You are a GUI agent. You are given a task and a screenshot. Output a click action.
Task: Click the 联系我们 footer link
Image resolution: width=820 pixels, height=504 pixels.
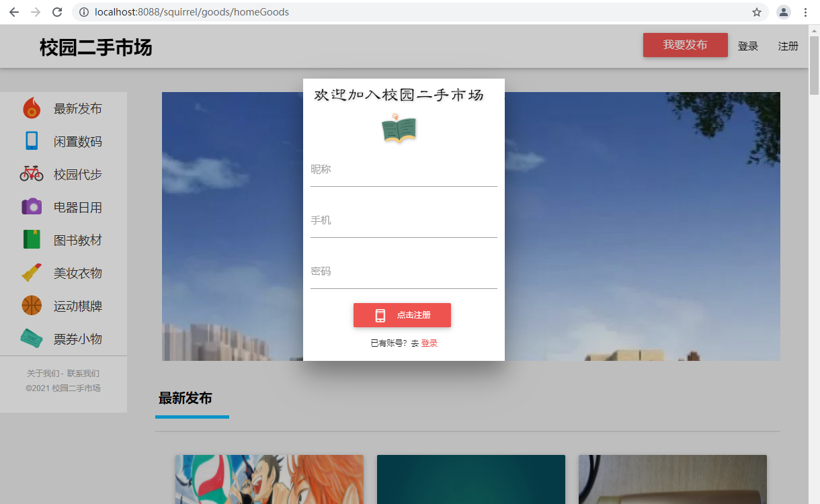(x=83, y=373)
